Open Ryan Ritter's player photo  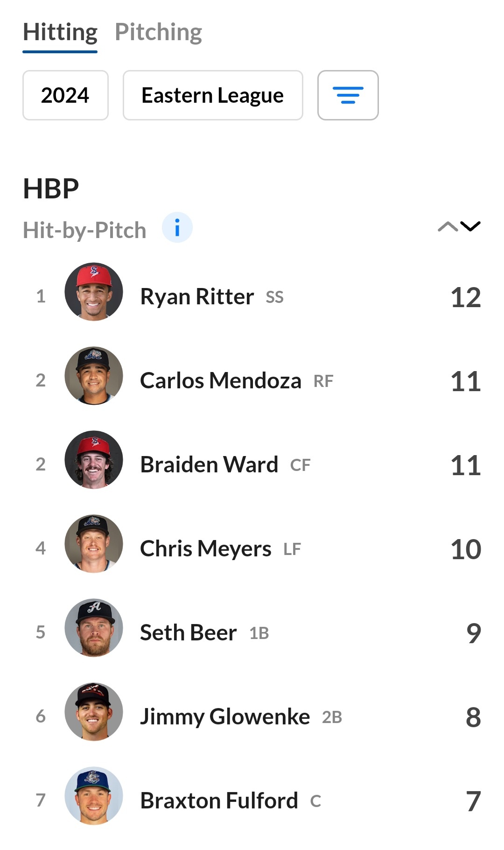click(94, 292)
